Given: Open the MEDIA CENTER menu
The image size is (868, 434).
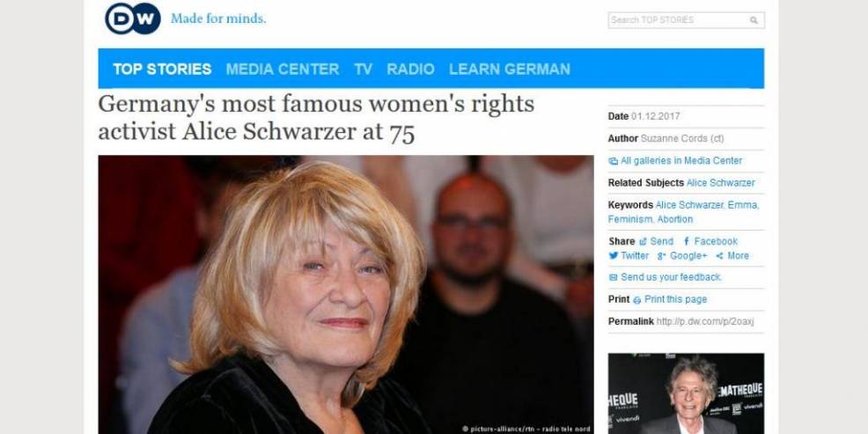Looking at the screenshot, I should [283, 70].
